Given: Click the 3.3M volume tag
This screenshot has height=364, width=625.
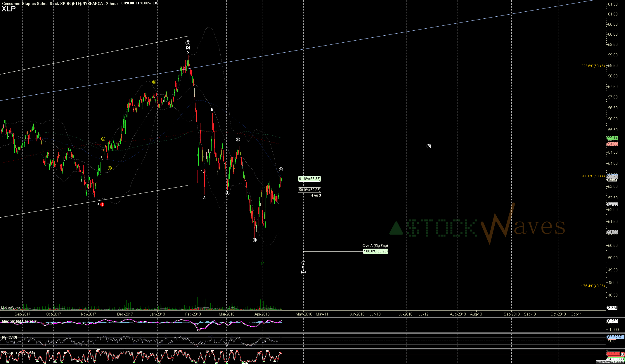Looking at the screenshot, I should pos(612,308).
